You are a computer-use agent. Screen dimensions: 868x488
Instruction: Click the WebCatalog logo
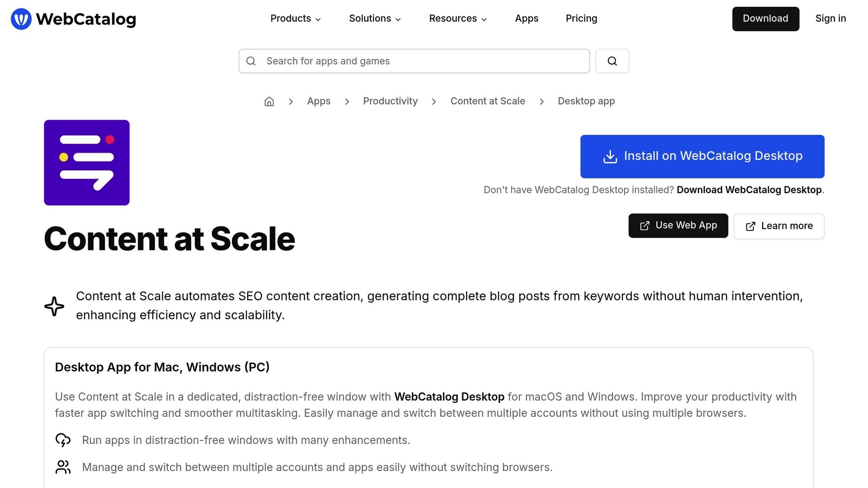click(73, 19)
